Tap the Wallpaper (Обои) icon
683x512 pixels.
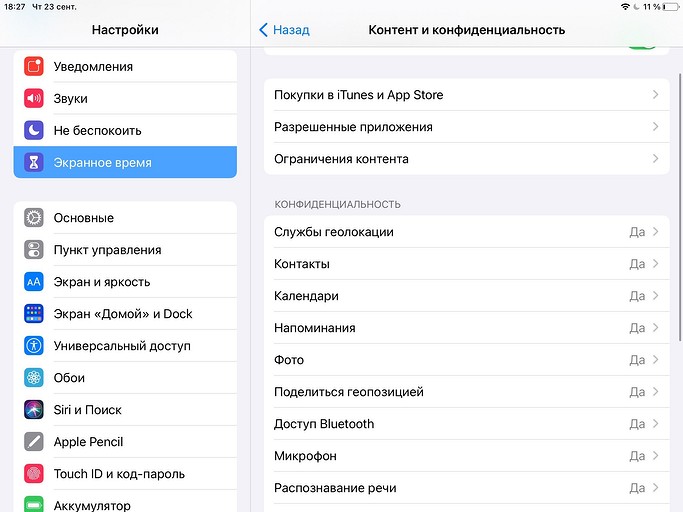point(34,378)
